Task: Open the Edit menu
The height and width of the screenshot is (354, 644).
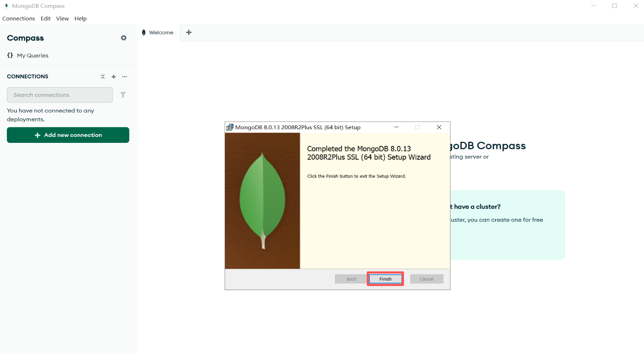Action: [x=46, y=18]
